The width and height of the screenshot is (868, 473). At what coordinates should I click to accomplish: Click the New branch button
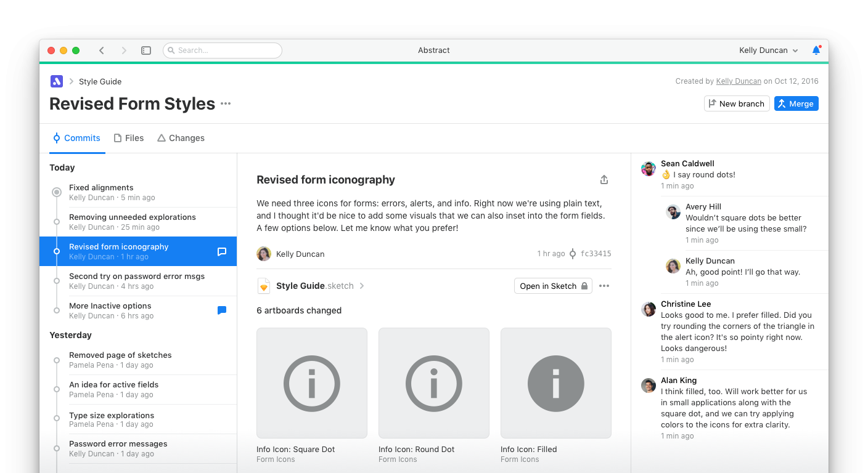[736, 103]
